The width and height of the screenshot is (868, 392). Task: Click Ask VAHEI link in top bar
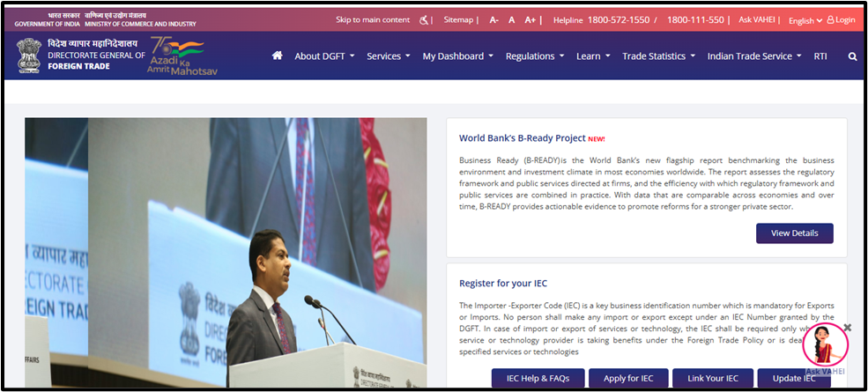(757, 20)
